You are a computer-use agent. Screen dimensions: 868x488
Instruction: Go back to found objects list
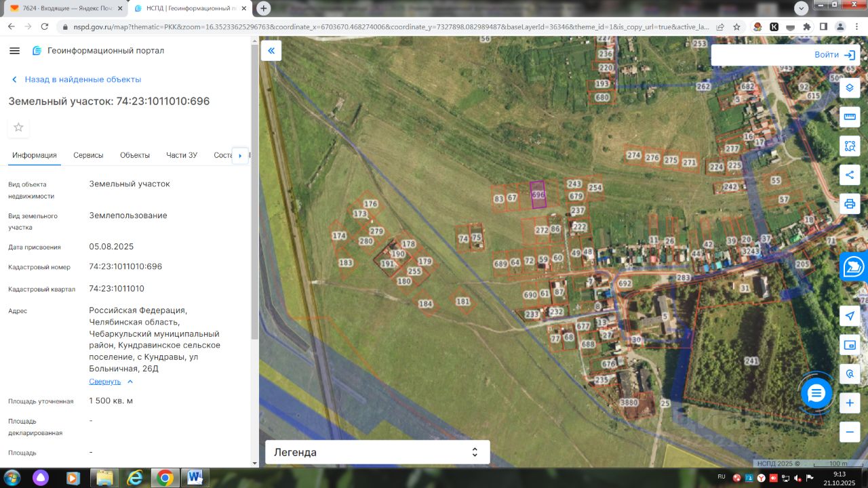[76, 79]
